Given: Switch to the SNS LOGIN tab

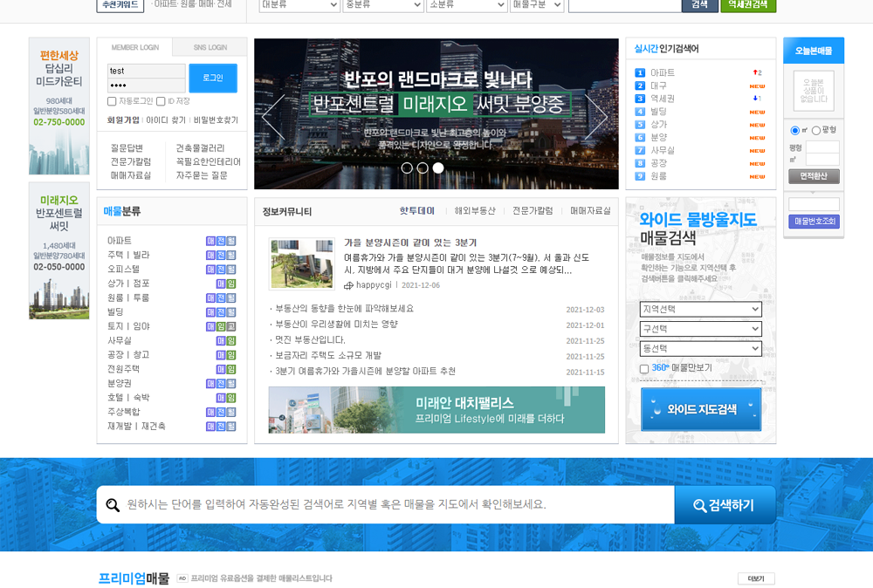Looking at the screenshot, I should (210, 47).
